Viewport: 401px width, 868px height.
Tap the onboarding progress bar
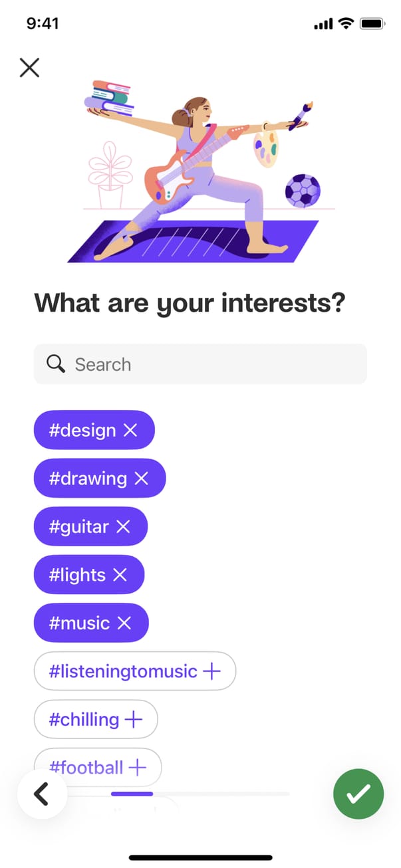[200, 794]
